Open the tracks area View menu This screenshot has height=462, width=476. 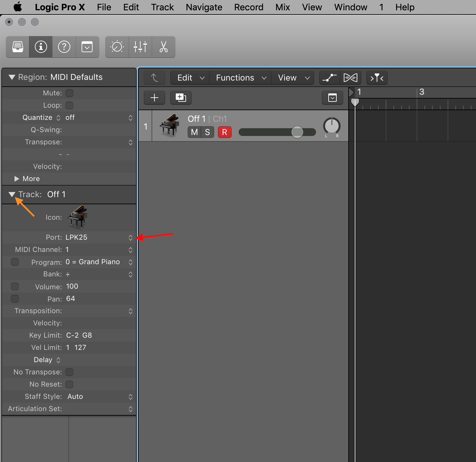[293, 78]
